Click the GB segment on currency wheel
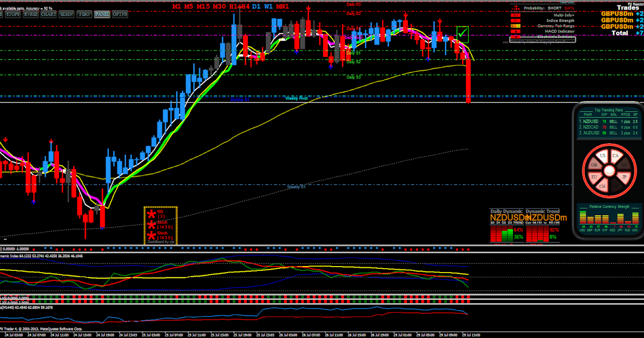 click(594, 165)
